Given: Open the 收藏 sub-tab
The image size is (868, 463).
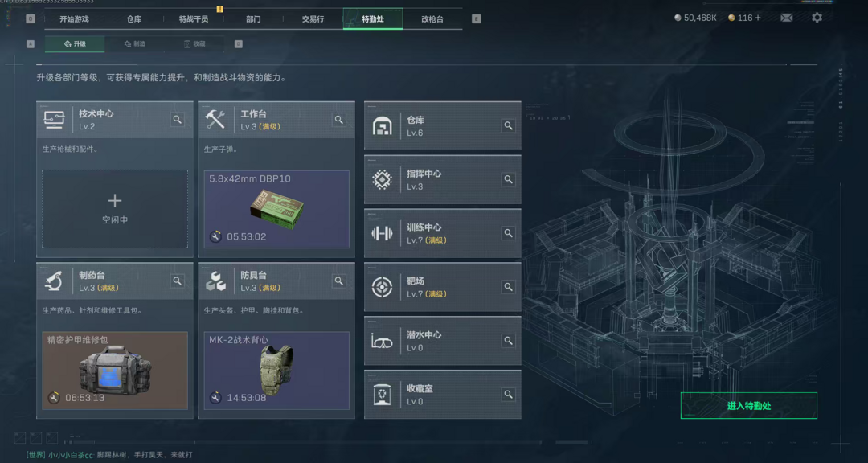Looking at the screenshot, I should [194, 43].
